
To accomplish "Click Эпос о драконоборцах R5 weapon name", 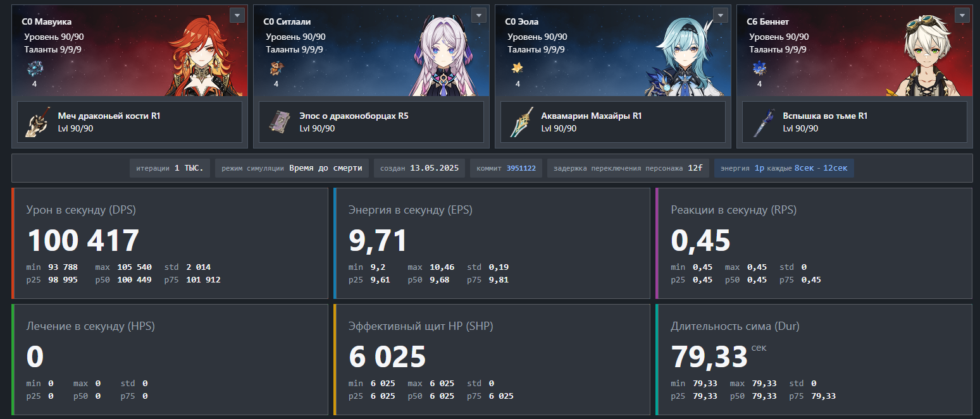I will pyautogui.click(x=354, y=116).
